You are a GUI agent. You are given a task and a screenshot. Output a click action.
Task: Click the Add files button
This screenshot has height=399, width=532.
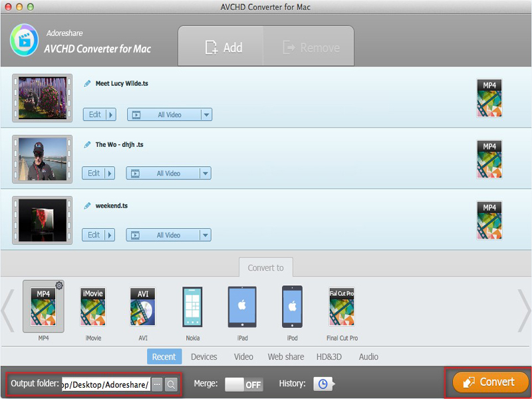221,47
